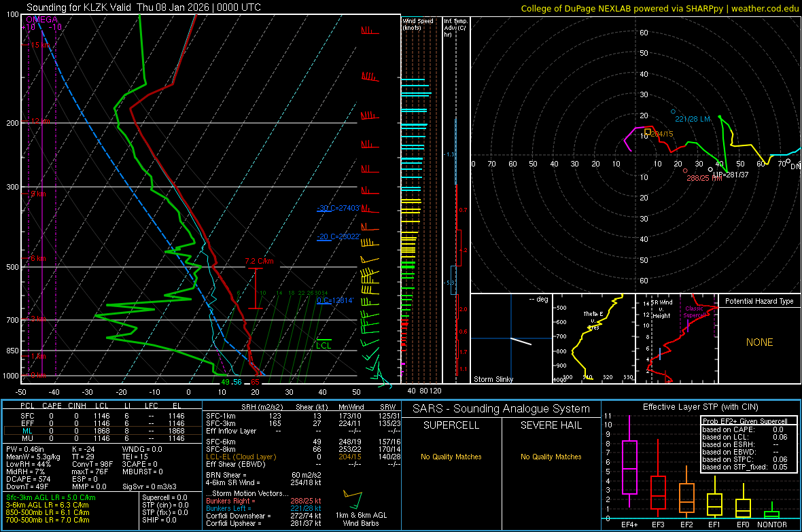Click the SHIP = 0.0 value
802x532 pixels.
tap(159, 520)
